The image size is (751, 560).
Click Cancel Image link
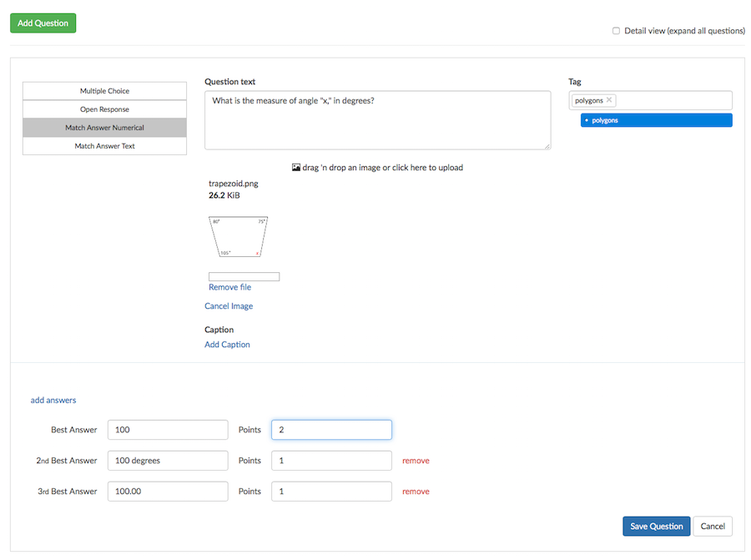pos(229,305)
